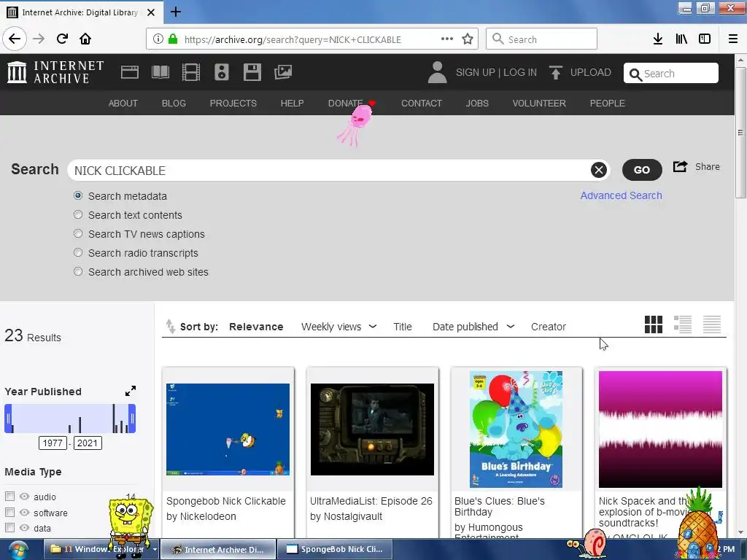
Task: Click the user avatar icon
Action: pos(438,72)
